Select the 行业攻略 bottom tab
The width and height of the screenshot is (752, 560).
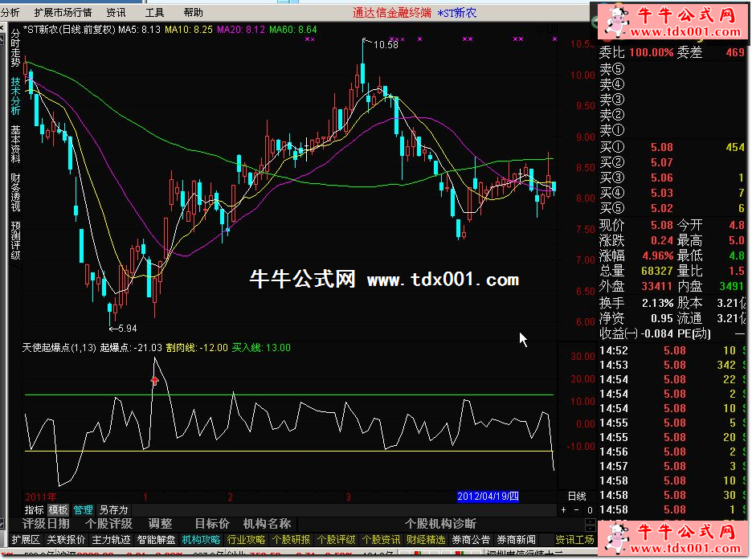pyautogui.click(x=246, y=540)
